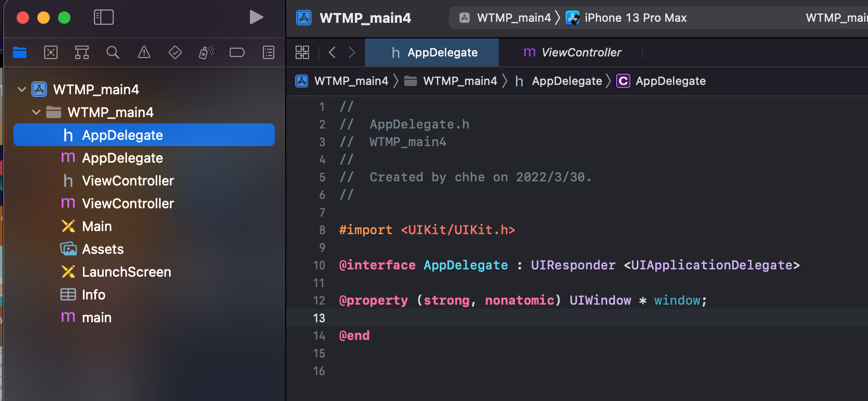Viewport: 868px width, 401px height.
Task: Click the UIWindow type in code
Action: tap(600, 300)
